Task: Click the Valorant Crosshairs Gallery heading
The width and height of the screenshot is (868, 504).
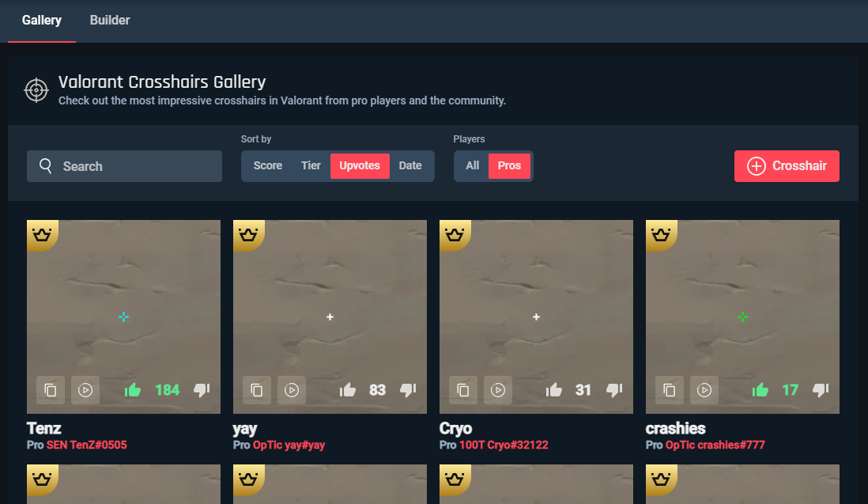Action: tap(162, 82)
